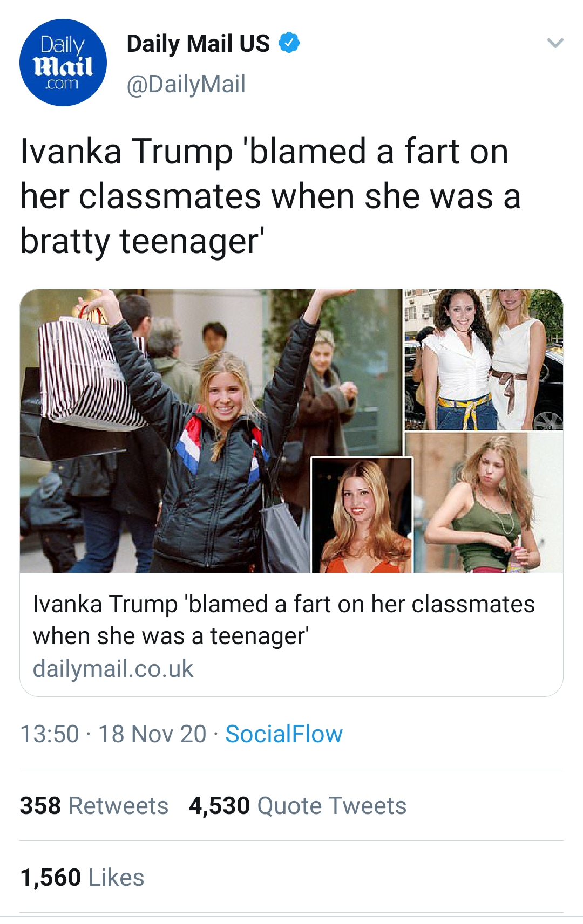Open the photo with green tank top

point(486,502)
